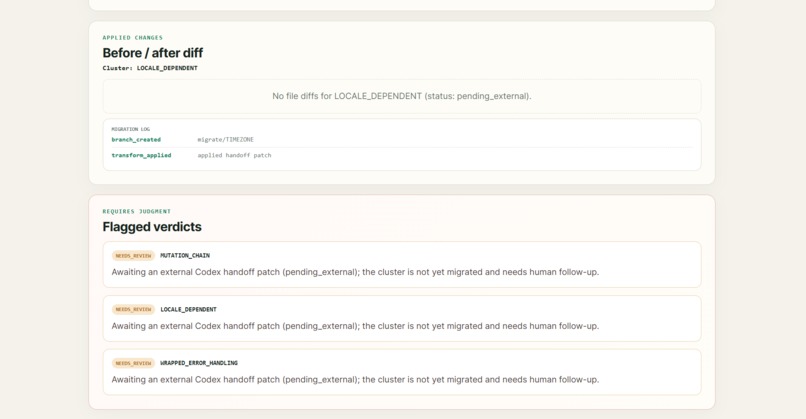Click the 'applied handoff patch' value
Screen dimensions: 806x419
click(x=234, y=155)
